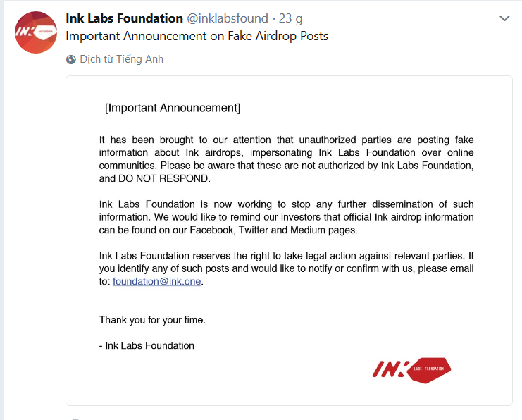Click the tweet text about Fake Airdrop Posts
This screenshot has width=522, height=420.
(x=197, y=36)
